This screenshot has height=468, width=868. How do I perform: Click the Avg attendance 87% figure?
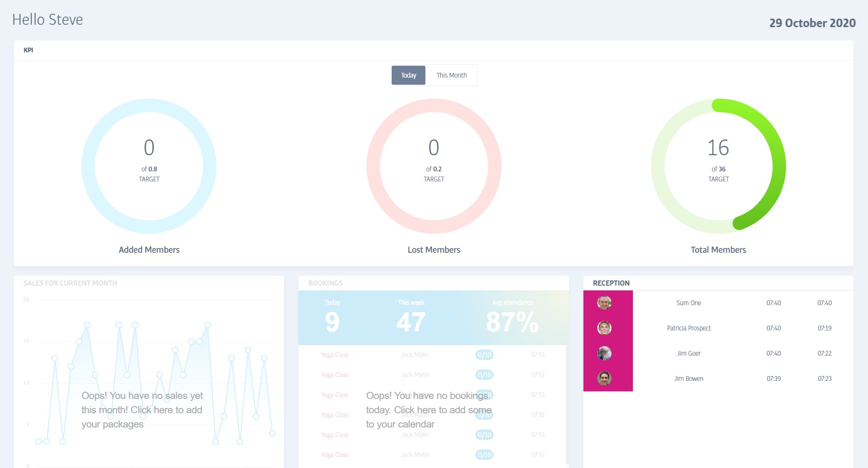(x=513, y=322)
